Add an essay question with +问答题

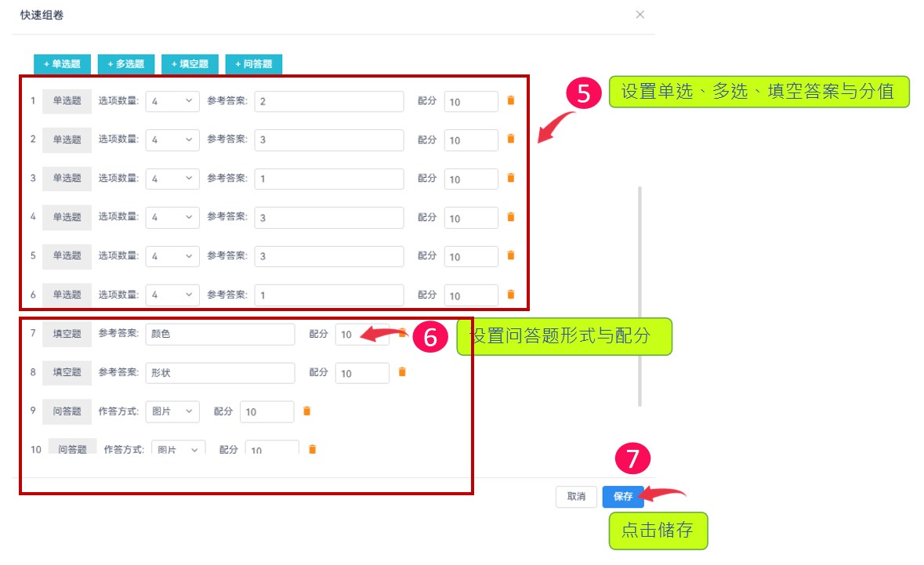[x=254, y=64]
